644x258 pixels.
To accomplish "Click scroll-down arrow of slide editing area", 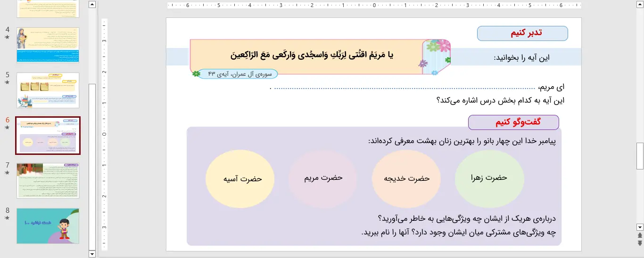I will 640,226.
